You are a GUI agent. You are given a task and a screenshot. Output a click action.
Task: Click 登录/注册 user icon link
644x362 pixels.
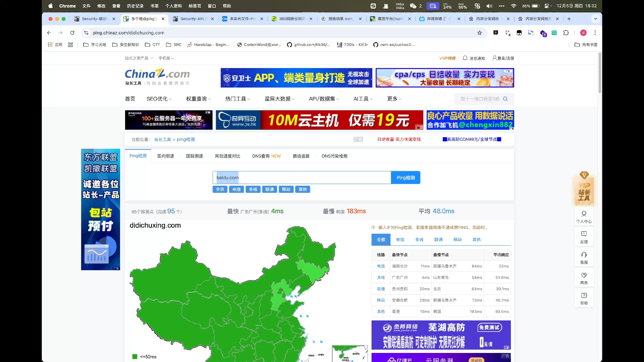[503, 58]
